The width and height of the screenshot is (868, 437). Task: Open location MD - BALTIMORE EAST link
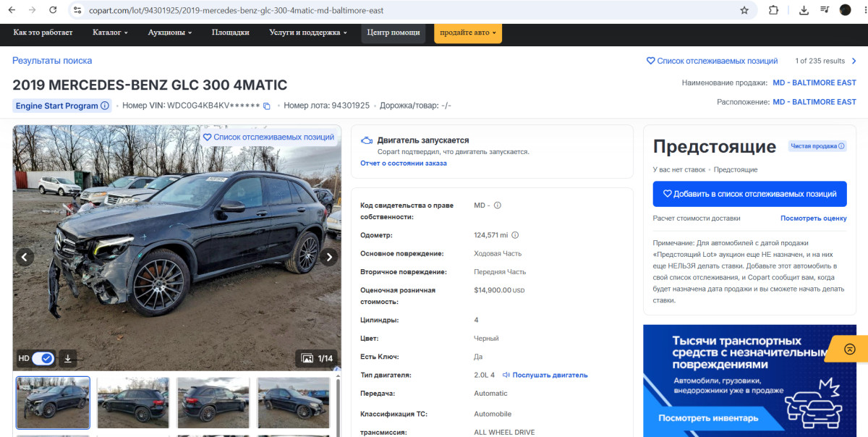point(814,102)
